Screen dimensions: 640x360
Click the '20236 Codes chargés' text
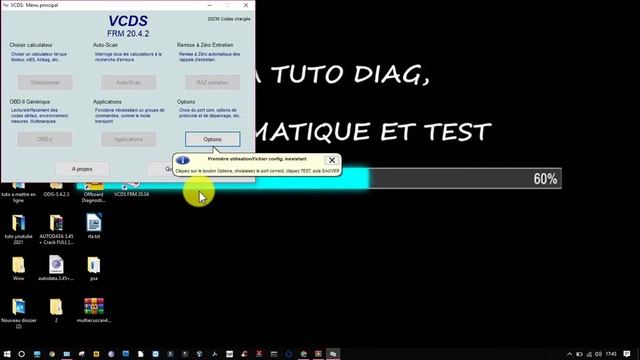[x=229, y=19]
